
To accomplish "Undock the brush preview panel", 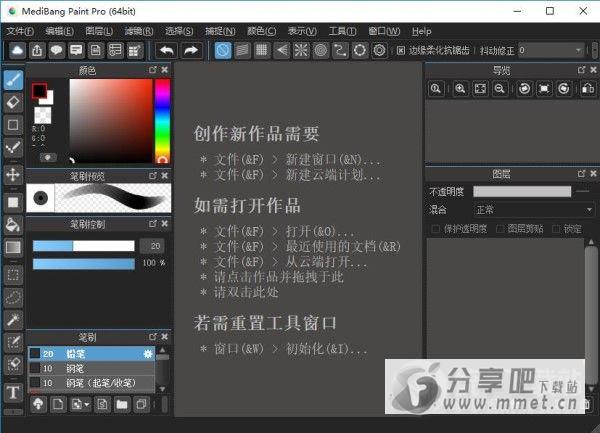I will pyautogui.click(x=153, y=176).
